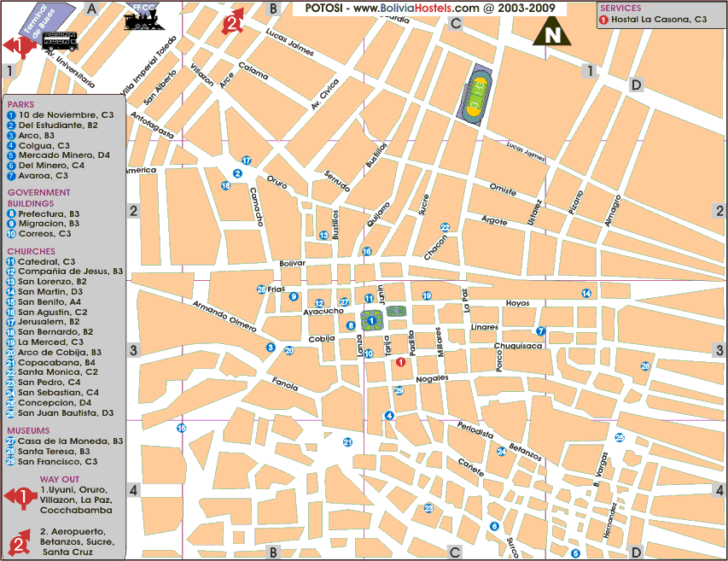Image resolution: width=728 pixels, height=561 pixels.
Task: Select map marker 21 Copacabana on the map
Action: pyautogui.click(x=347, y=441)
